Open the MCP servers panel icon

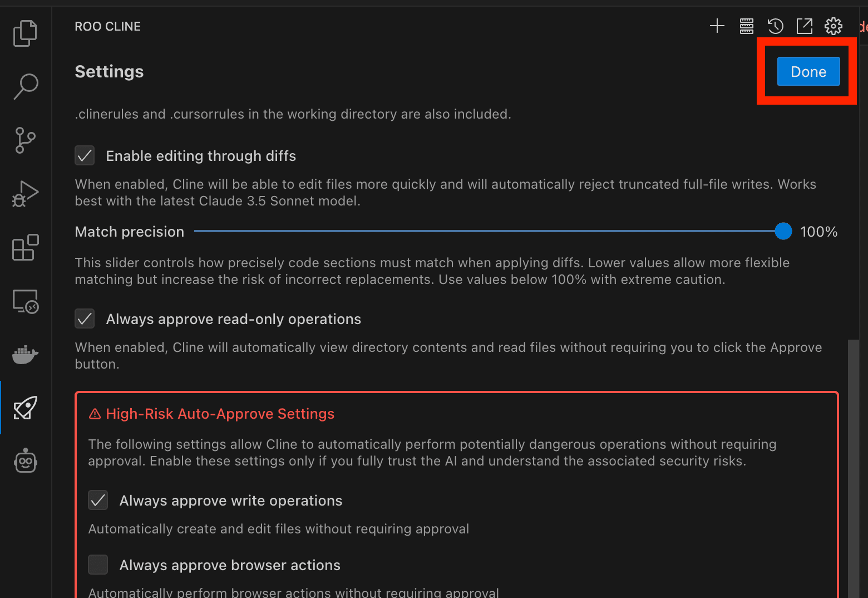(x=747, y=26)
